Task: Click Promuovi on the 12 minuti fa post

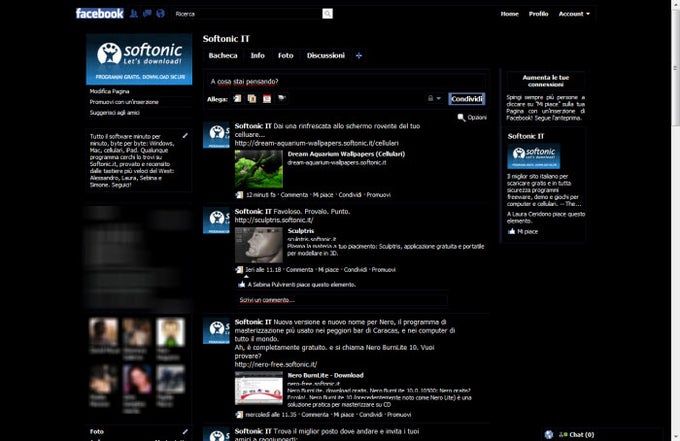Action: 378,195
